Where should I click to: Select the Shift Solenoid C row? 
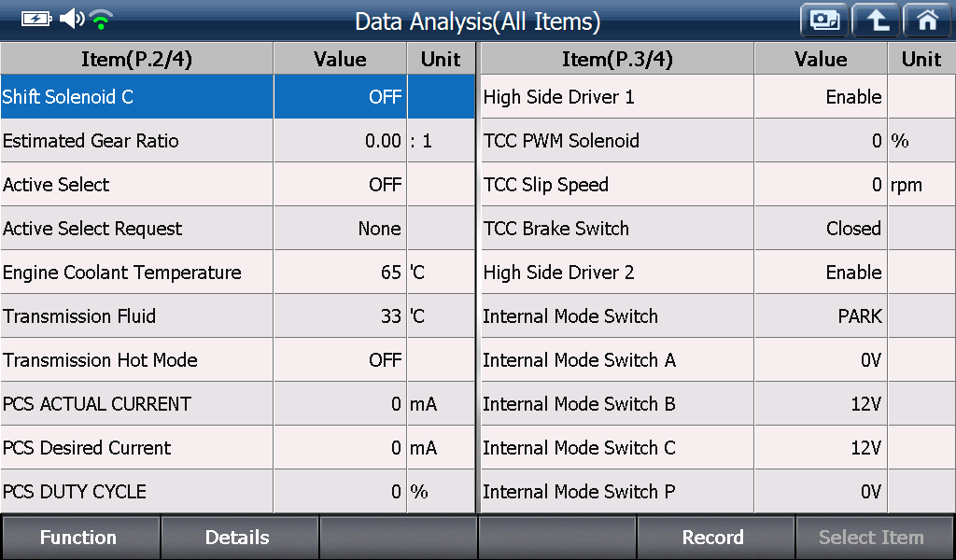(x=237, y=97)
